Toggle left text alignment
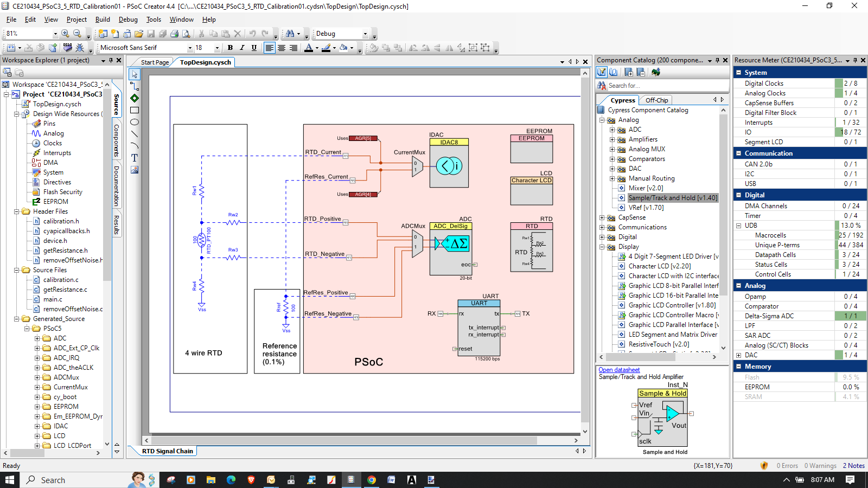Viewport: 868px width, 488px height. point(270,48)
